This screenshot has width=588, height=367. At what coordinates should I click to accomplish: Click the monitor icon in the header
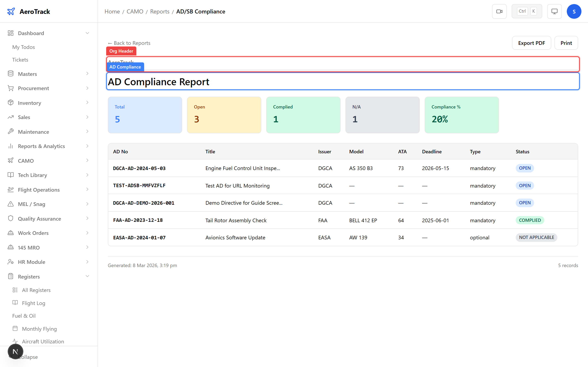click(x=554, y=11)
